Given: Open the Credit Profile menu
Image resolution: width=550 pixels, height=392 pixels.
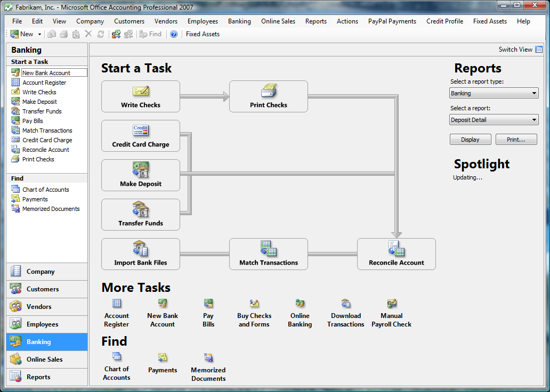Looking at the screenshot, I should [x=445, y=21].
